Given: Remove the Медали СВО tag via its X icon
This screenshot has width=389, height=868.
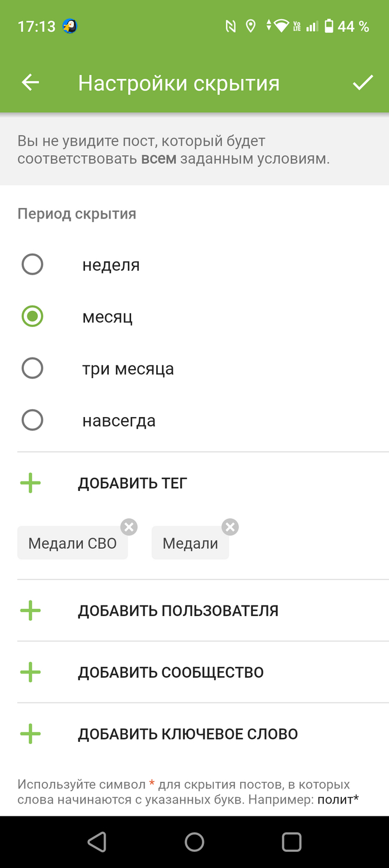Looking at the screenshot, I should coord(128,526).
